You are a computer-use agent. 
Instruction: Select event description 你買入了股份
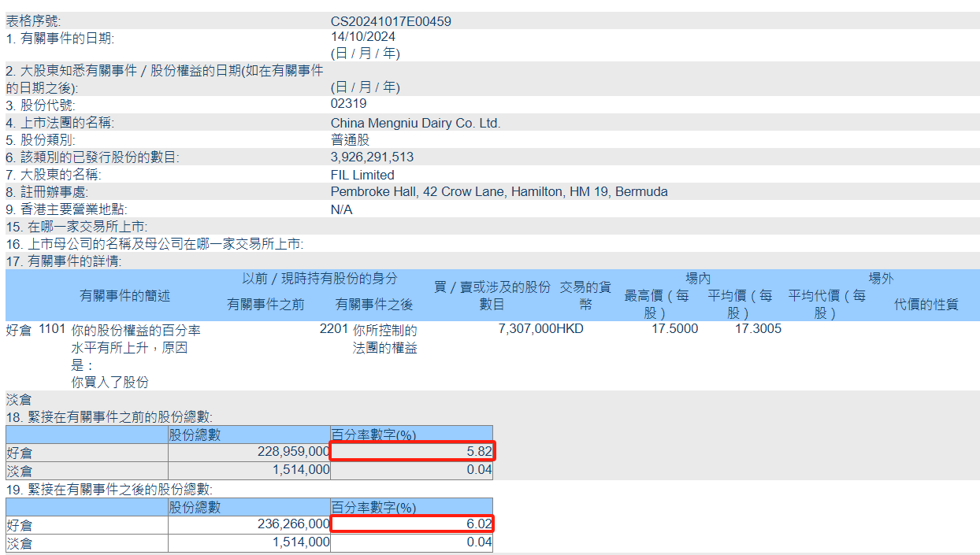tap(110, 383)
